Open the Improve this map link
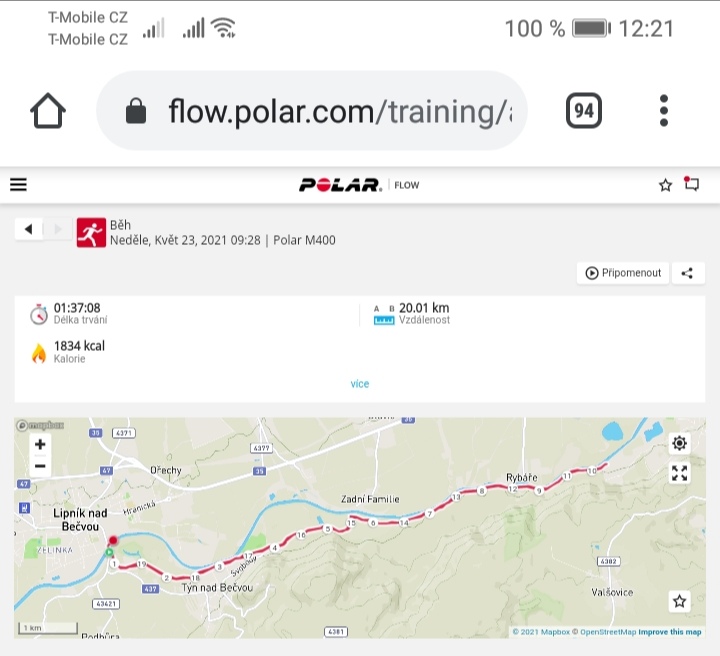Viewport: 720px width, 656px height. tap(669, 632)
